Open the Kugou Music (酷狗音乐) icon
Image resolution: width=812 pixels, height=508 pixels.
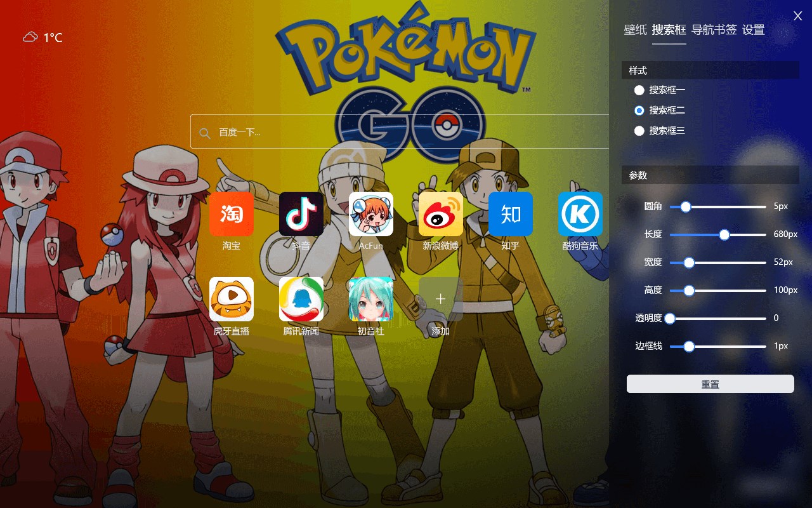pyautogui.click(x=580, y=214)
